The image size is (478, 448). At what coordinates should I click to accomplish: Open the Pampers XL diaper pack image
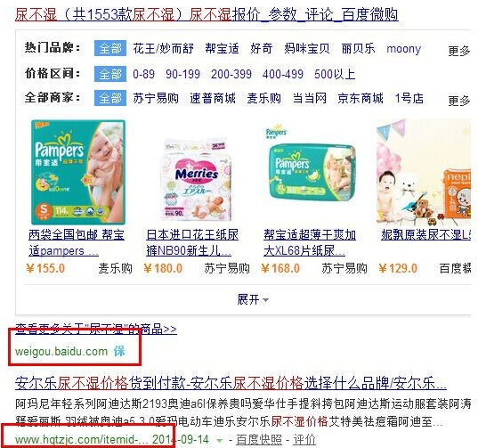tap(310, 163)
